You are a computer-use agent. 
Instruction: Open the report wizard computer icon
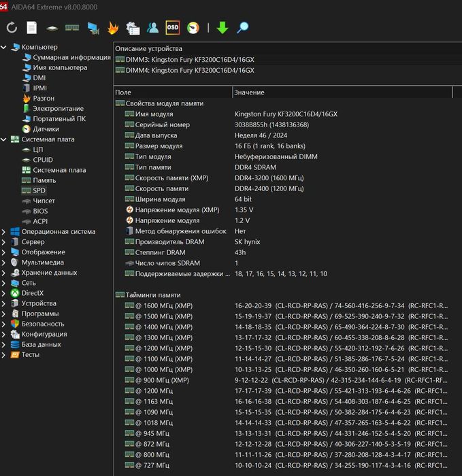pyautogui.click(x=133, y=28)
